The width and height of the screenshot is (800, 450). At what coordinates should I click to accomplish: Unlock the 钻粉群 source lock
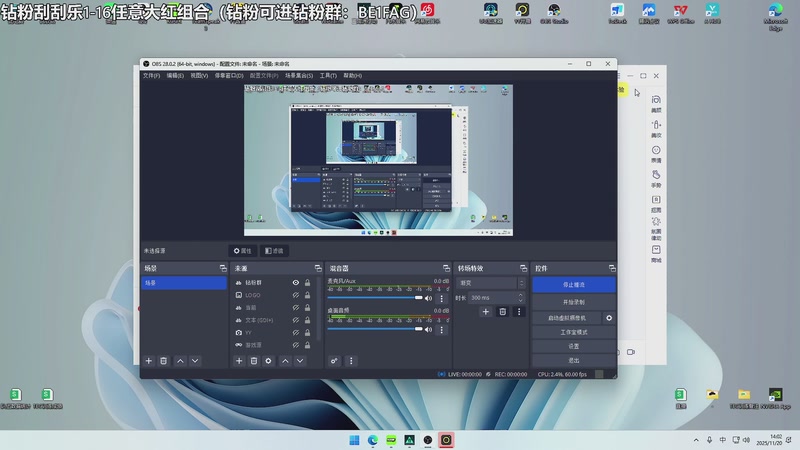[307, 283]
